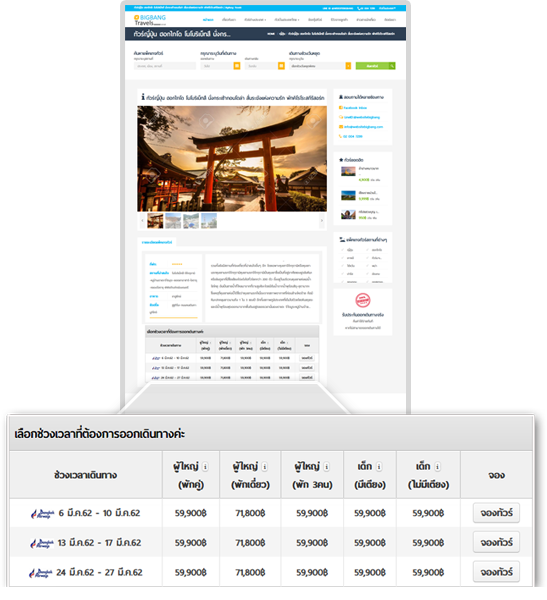Open the blue tour details tab below photo
The width and height of the screenshot is (547, 600).
(157, 242)
